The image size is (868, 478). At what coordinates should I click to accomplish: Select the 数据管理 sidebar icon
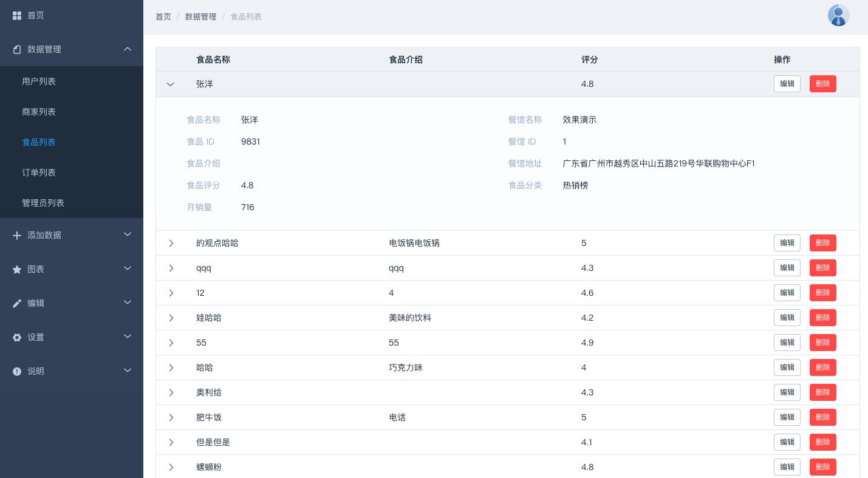tap(17, 49)
